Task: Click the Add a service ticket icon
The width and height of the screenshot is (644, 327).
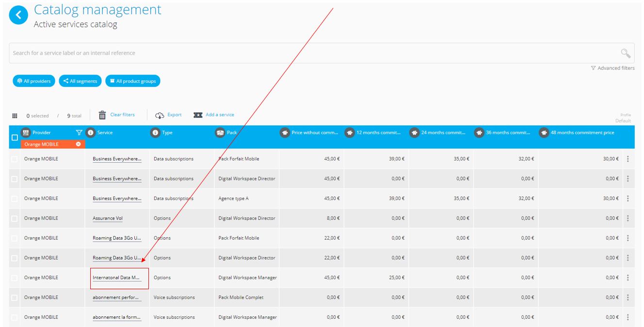Action: [x=198, y=115]
